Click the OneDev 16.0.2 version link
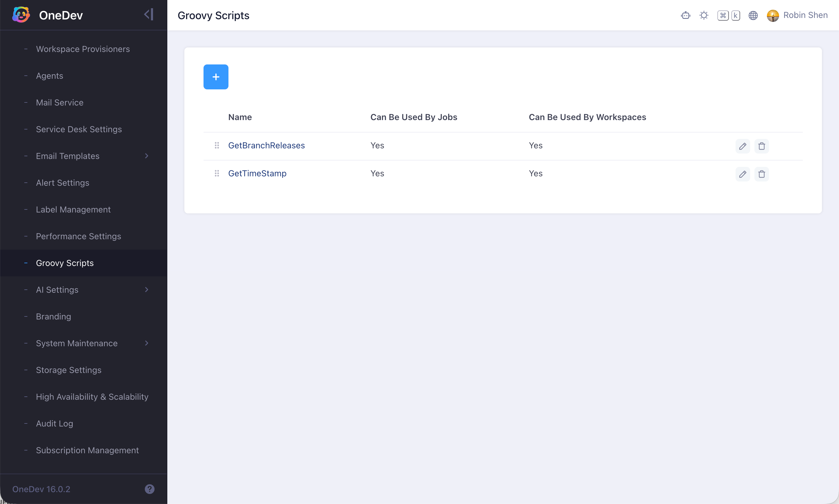Image resolution: width=839 pixels, height=504 pixels. tap(41, 489)
